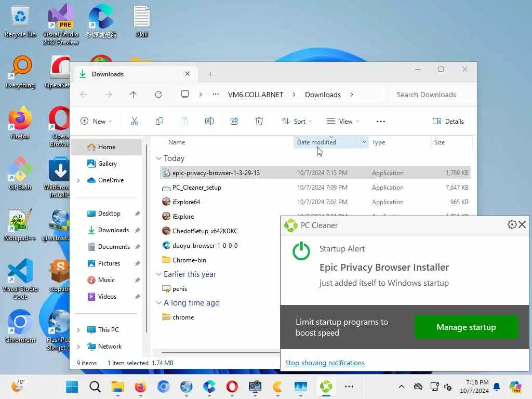This screenshot has height=399, width=532.
Task: Open the New item dropdown
Action: (96, 121)
